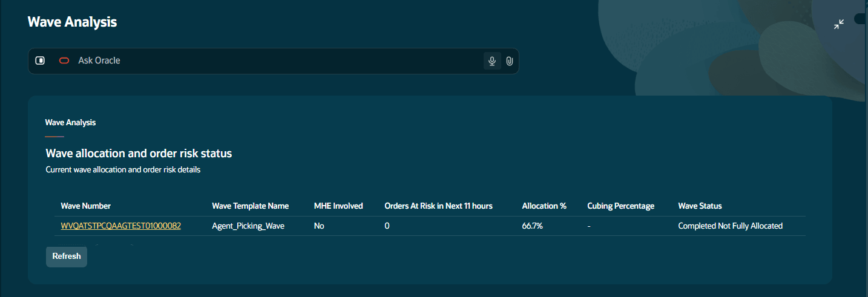This screenshot has width=868, height=297.
Task: Click the Cubing Percentage column header
Action: (x=620, y=206)
